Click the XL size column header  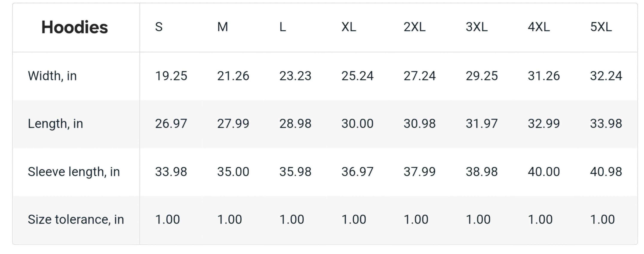coord(349,27)
